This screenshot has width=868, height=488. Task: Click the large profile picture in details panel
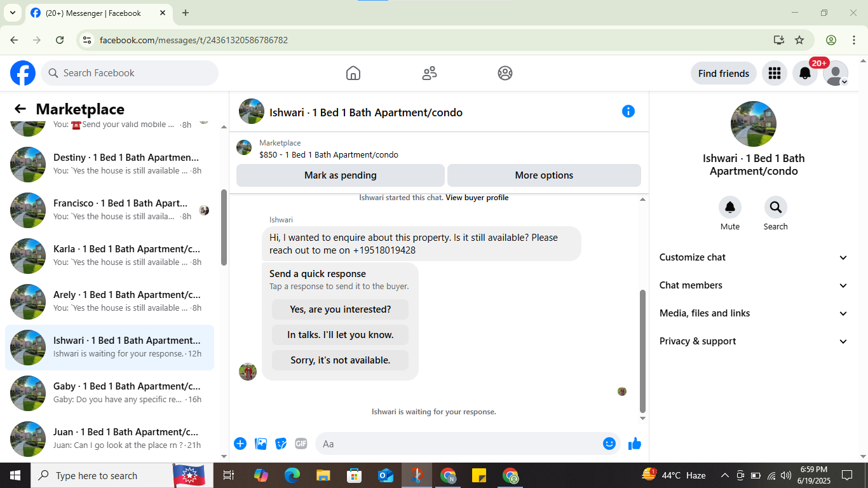[x=754, y=124]
